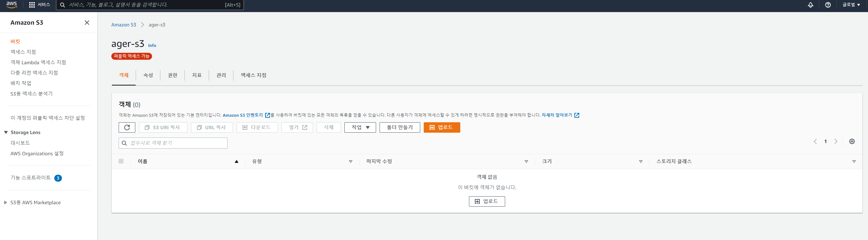Go to next page arrow
868x240 pixels.
836,141
